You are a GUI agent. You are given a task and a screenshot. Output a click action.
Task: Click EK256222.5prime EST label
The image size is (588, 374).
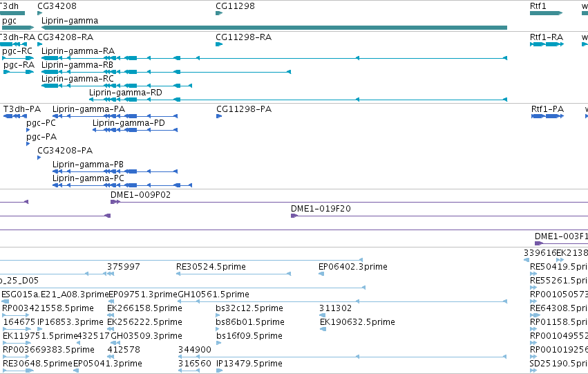(x=144, y=323)
